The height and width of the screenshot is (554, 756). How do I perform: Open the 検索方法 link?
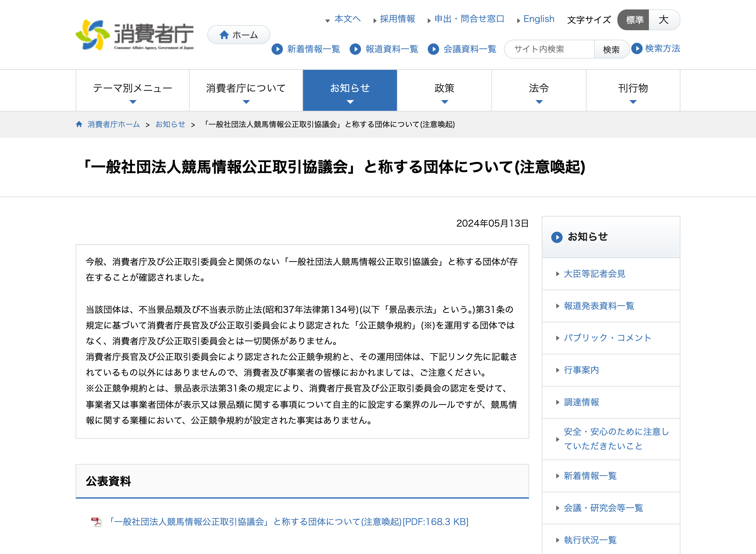[x=662, y=48]
